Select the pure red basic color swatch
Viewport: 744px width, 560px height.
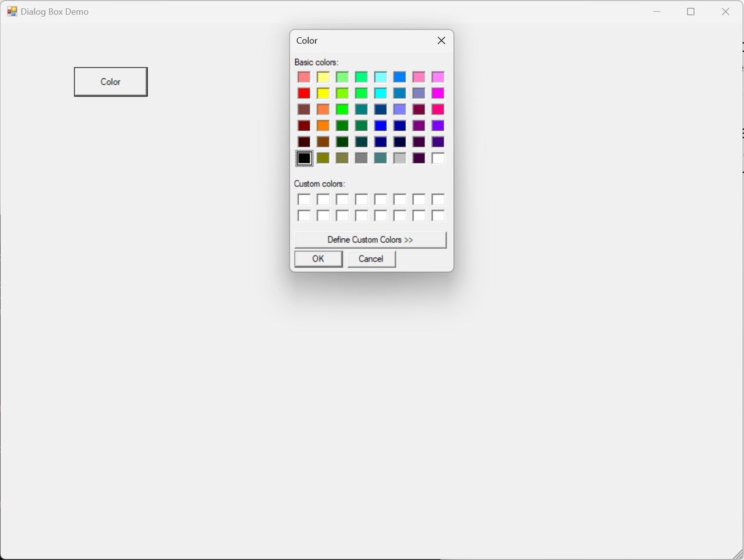(304, 94)
